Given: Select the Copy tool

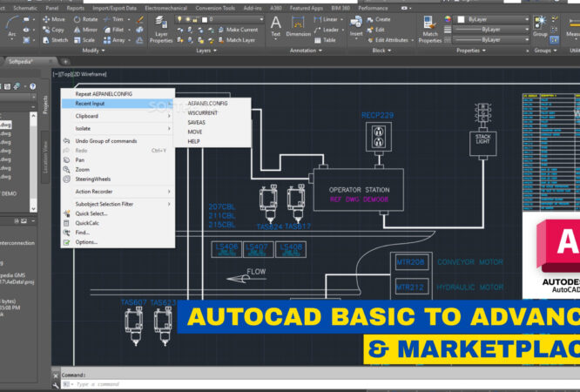Looking at the screenshot, I should tap(54, 30).
